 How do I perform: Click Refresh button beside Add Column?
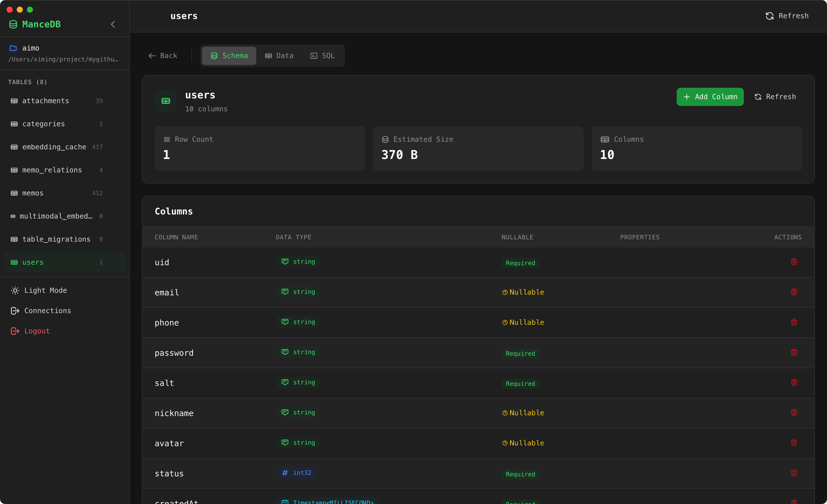pos(775,97)
